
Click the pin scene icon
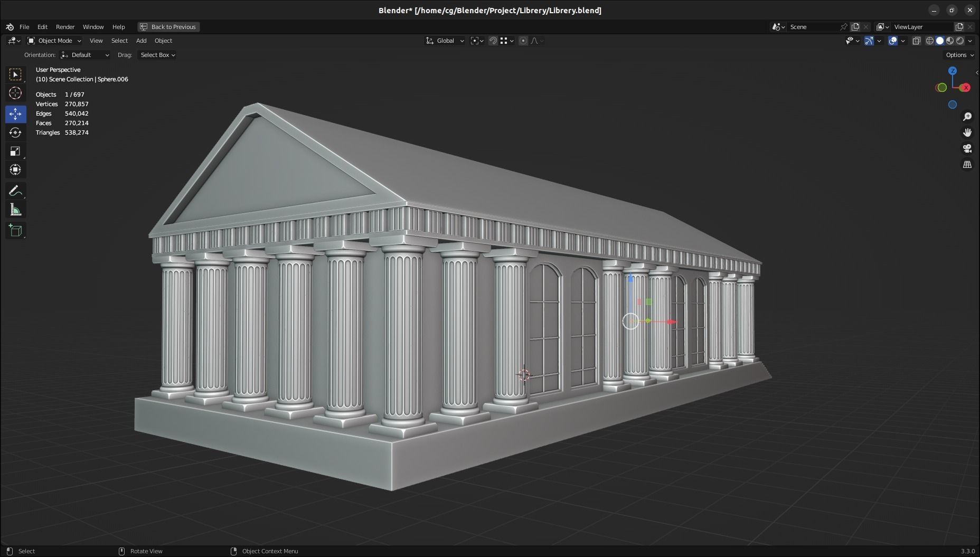(x=844, y=27)
